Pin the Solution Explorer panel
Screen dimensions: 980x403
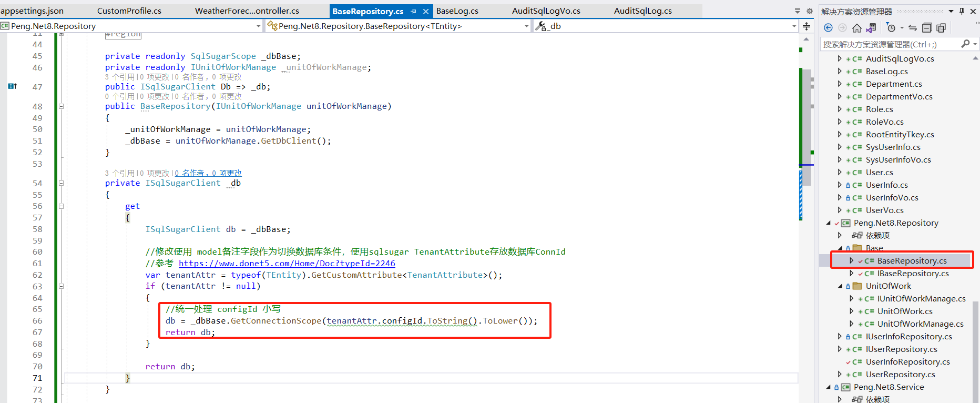[962, 11]
